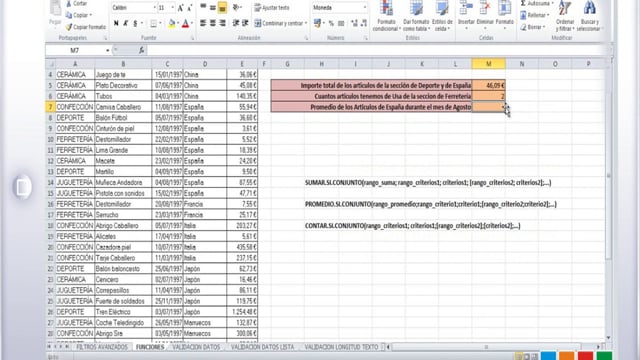
Task: Open the VALIDACION DATOS sheet tab
Action: (x=196, y=347)
